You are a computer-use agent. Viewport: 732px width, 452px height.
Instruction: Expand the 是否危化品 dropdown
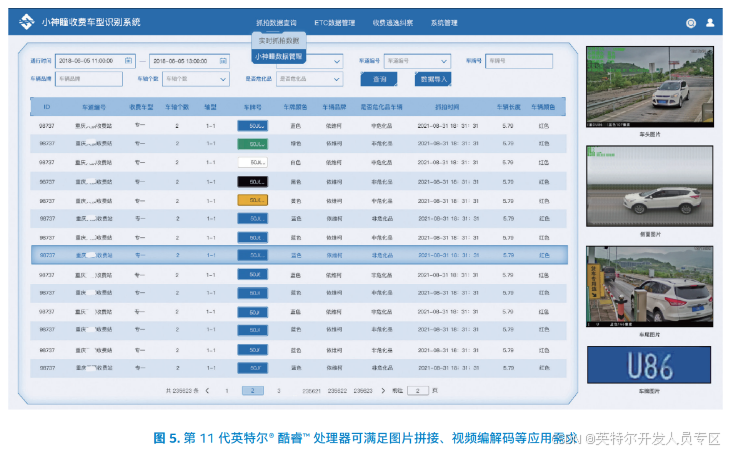point(309,79)
